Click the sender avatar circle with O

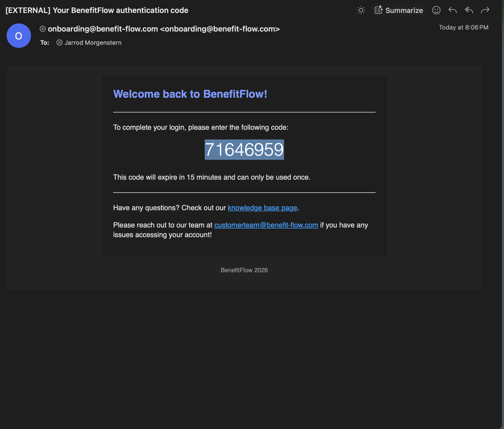(19, 36)
